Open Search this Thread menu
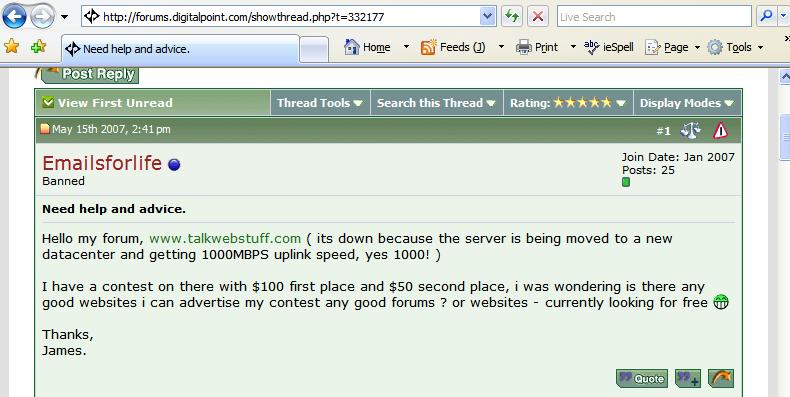The image size is (790, 397). click(x=436, y=103)
